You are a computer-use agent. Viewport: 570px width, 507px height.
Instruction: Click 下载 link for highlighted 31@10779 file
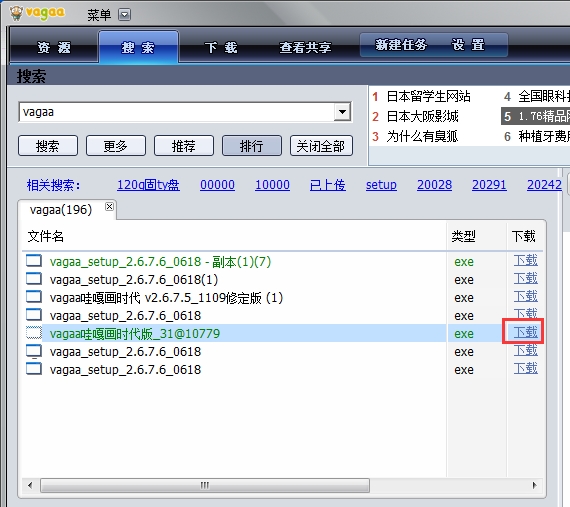coord(525,332)
